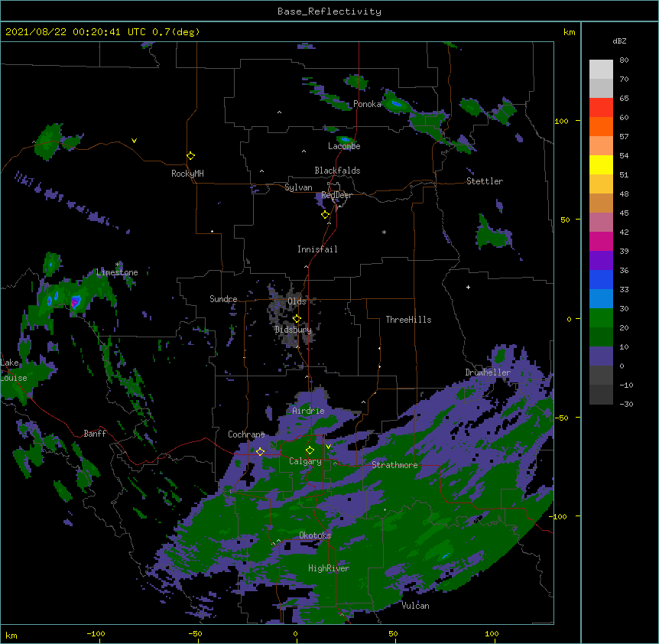Click the RockyMH label
The height and width of the screenshot is (644, 659).
[187, 174]
